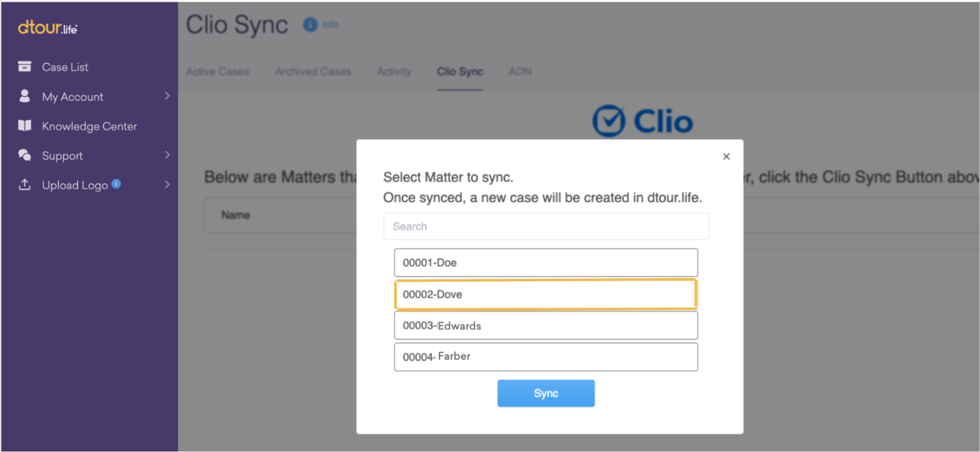Viewport: 980px width, 452px height.
Task: Switch to the Active Cases tab
Action: point(218,72)
